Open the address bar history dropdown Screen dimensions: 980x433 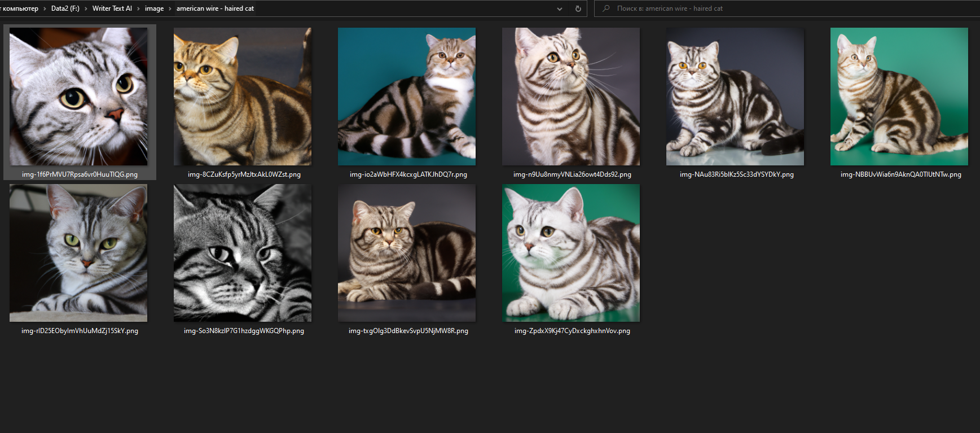pyautogui.click(x=559, y=8)
